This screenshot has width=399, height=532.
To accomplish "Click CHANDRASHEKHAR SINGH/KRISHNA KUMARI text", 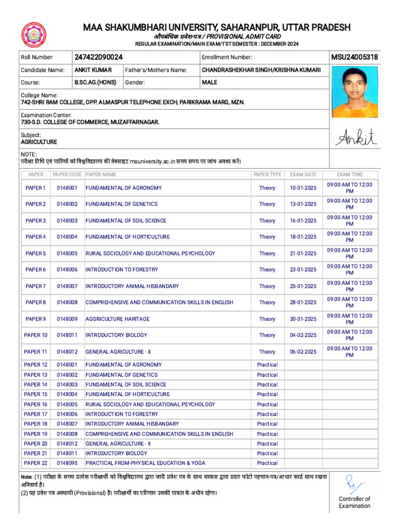I will [261, 70].
